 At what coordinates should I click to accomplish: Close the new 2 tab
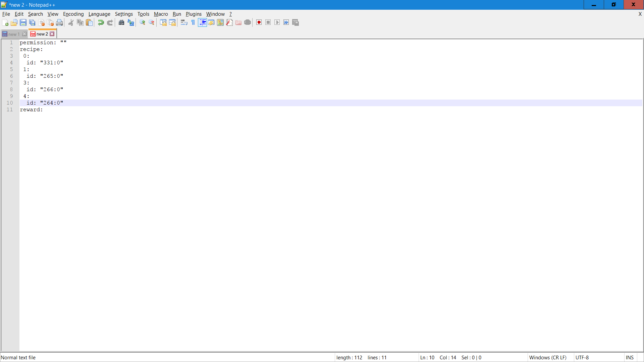[x=52, y=34]
